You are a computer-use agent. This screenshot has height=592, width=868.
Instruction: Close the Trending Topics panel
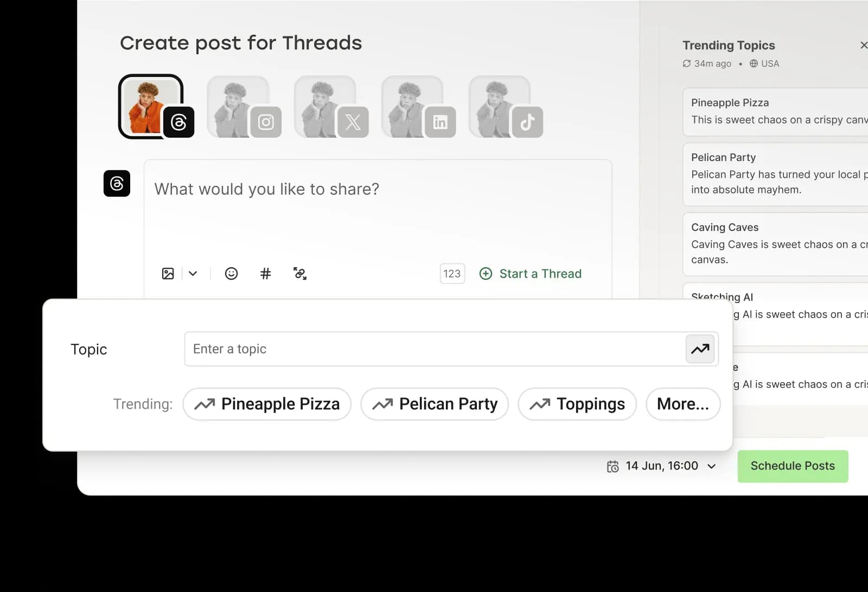point(863,45)
